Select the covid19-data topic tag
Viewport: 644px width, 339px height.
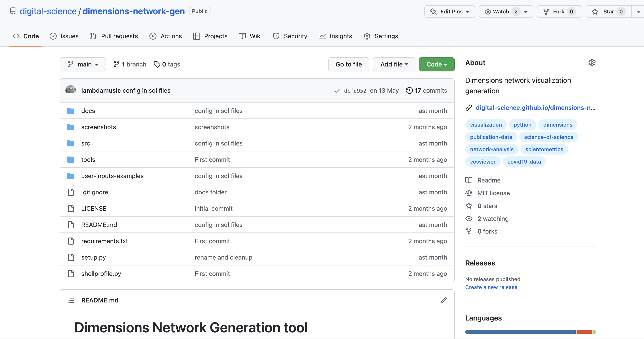(x=524, y=162)
